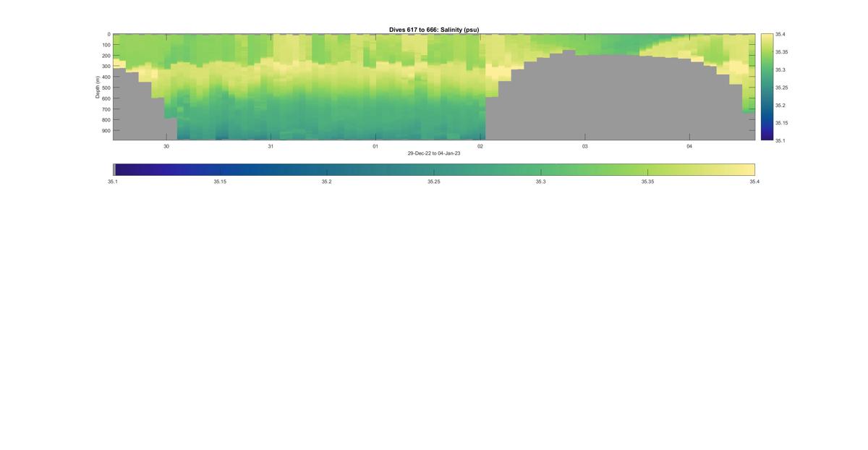Click the '35.1' label under the horizontal colorbar

(113, 182)
